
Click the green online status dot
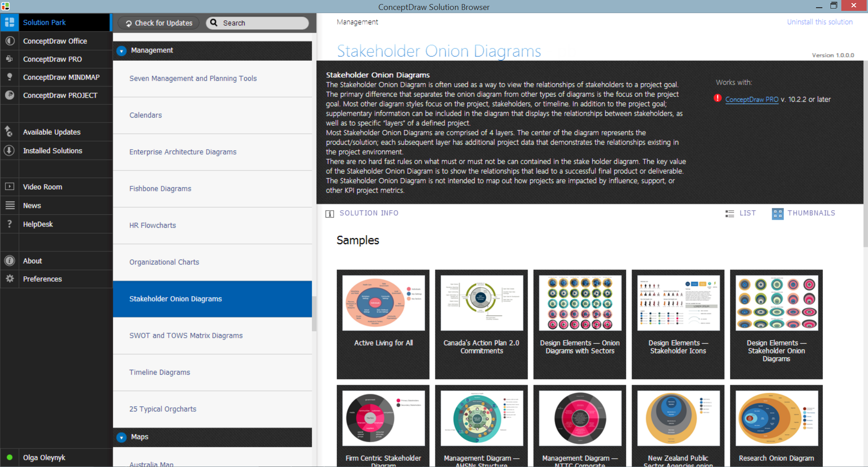click(x=9, y=457)
